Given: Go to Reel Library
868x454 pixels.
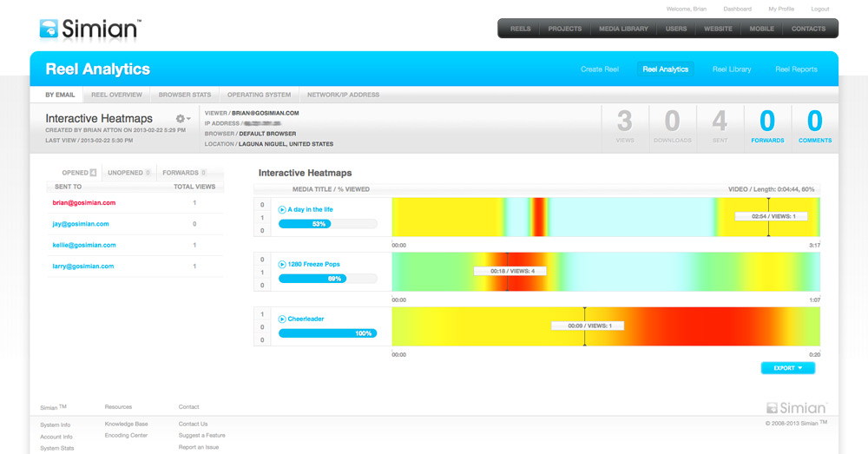Looking at the screenshot, I should [x=731, y=69].
